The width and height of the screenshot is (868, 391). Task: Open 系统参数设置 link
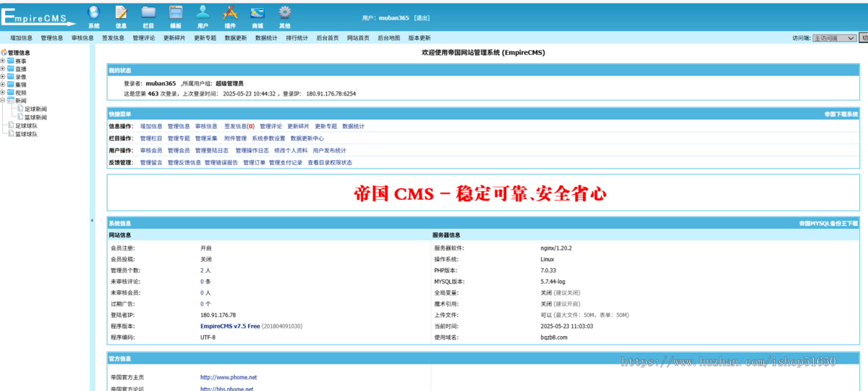[268, 138]
